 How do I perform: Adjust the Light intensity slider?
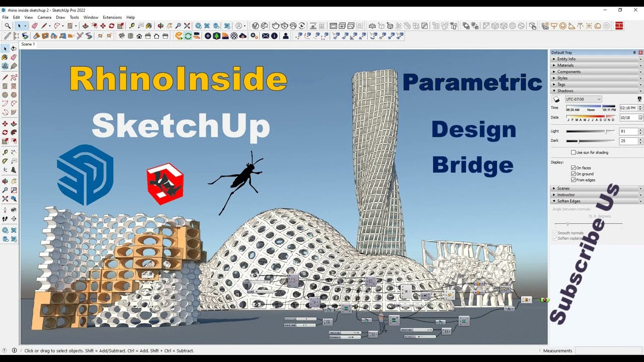(591, 131)
